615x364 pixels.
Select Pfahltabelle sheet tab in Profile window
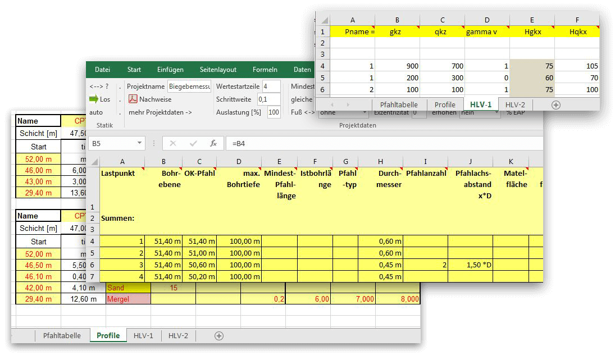(62, 336)
